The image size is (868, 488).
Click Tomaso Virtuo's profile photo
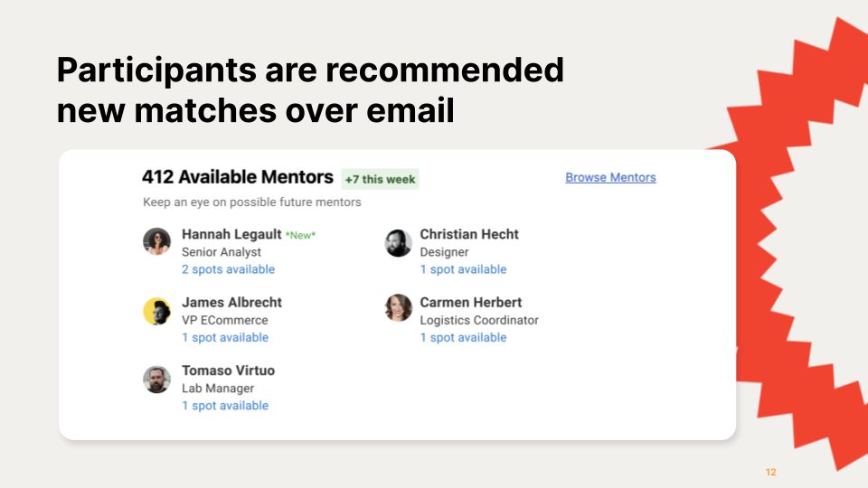point(157,379)
